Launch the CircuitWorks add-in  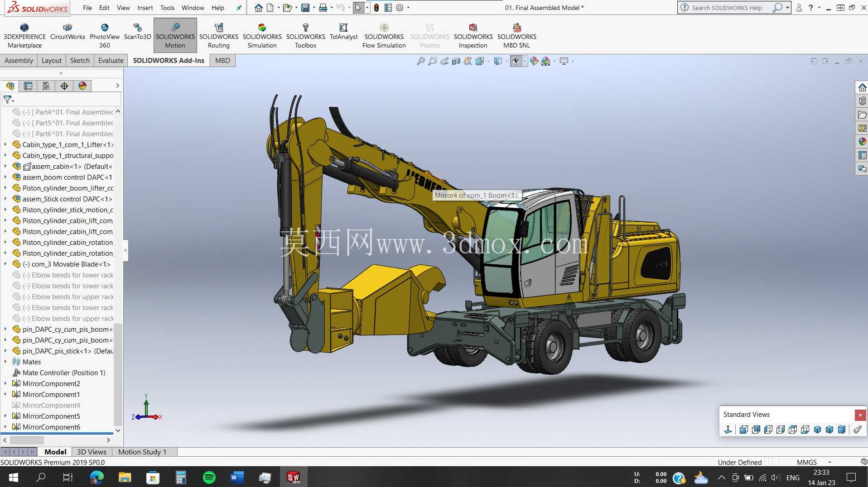coord(68,32)
